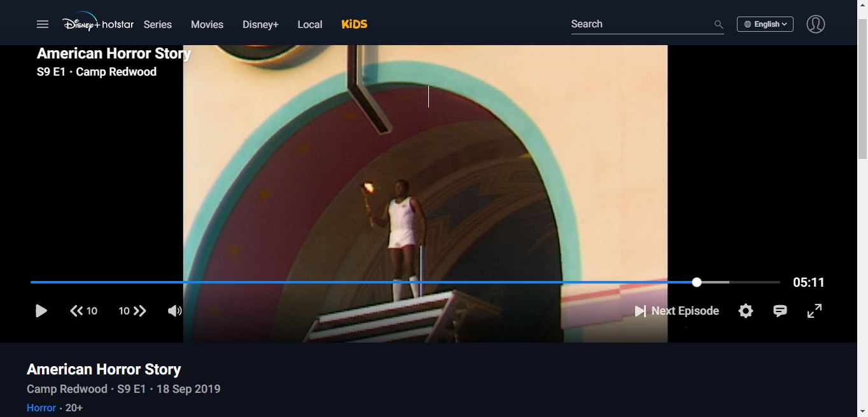Click the 05:11 remaining time label
This screenshot has width=868, height=417.
[809, 282]
